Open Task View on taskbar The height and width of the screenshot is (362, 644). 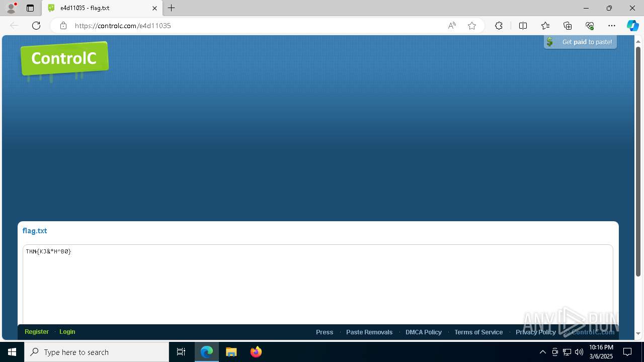click(x=181, y=352)
